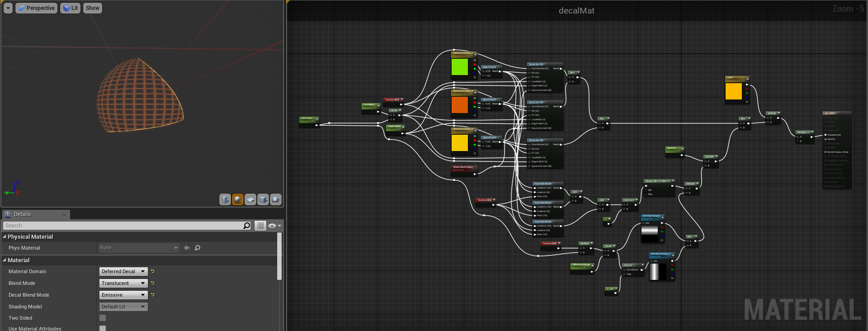Open viewport options arrow menu
This screenshot has height=331, width=868.
8,8
